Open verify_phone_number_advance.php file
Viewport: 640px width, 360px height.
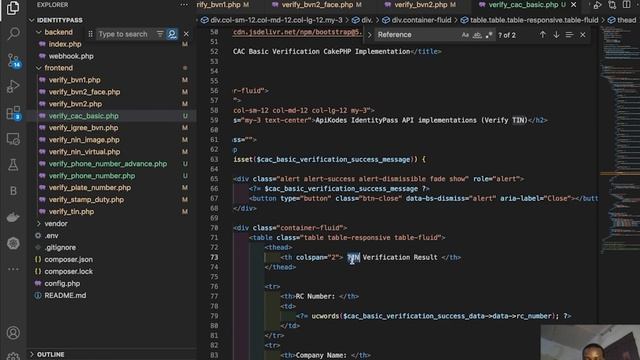point(107,164)
